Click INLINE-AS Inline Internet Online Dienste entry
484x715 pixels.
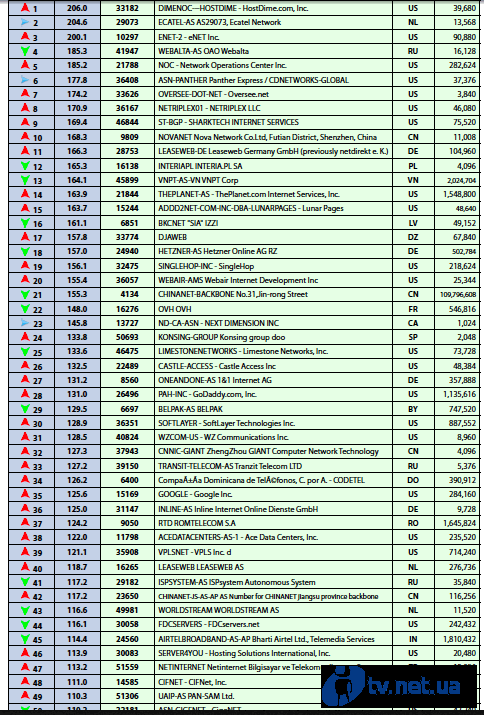coord(238,509)
